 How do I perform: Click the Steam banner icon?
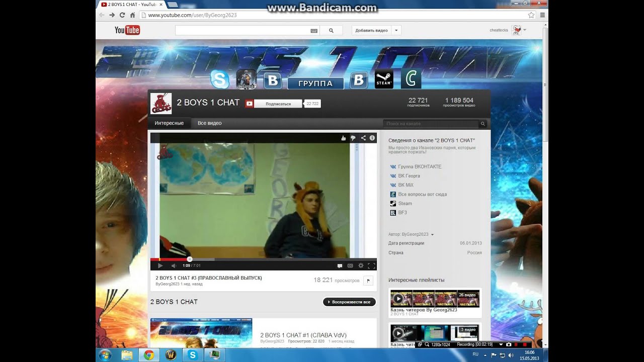384,79
